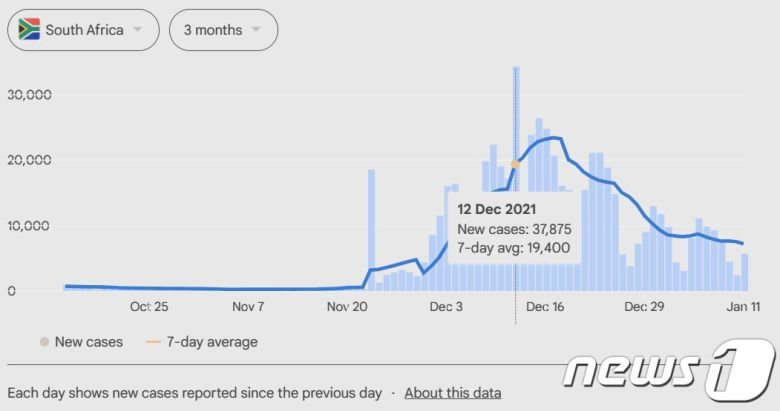
Task: Click the Jan 11 date label
Action: pyautogui.click(x=742, y=308)
